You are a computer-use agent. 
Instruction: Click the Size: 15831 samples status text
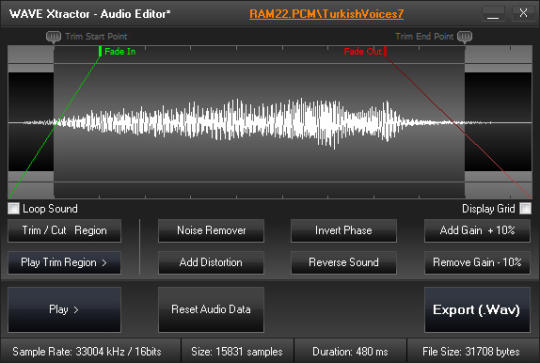coord(237,352)
